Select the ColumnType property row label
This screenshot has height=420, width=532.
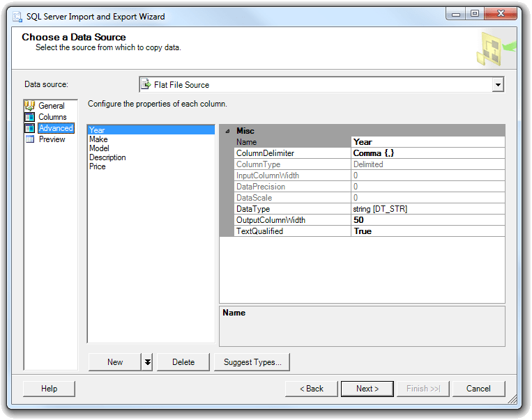point(258,164)
